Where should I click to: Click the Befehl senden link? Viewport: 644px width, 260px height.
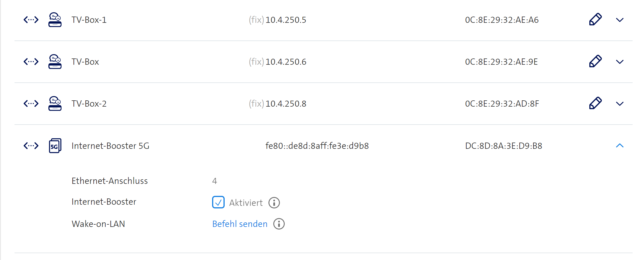pyautogui.click(x=240, y=224)
